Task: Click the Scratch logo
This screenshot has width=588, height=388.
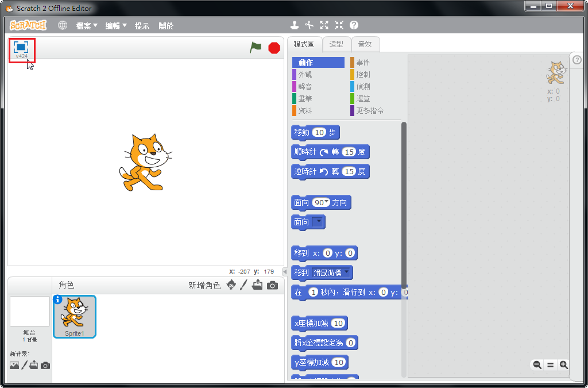Action: click(28, 25)
